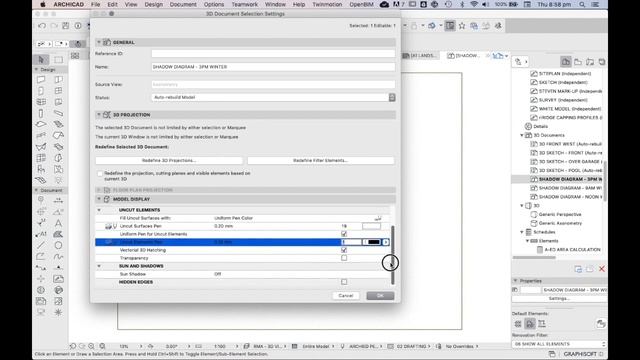Enable the Hidden Edges checkbox
This screenshot has width=640, height=360.
(x=344, y=282)
